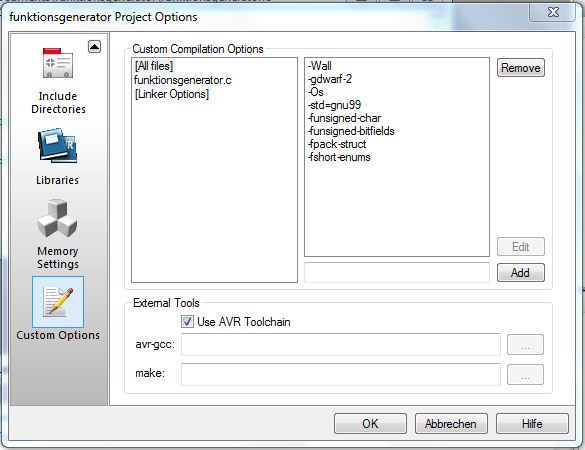The width and height of the screenshot is (585, 450).
Task: Click the Edit button
Action: coord(520,247)
